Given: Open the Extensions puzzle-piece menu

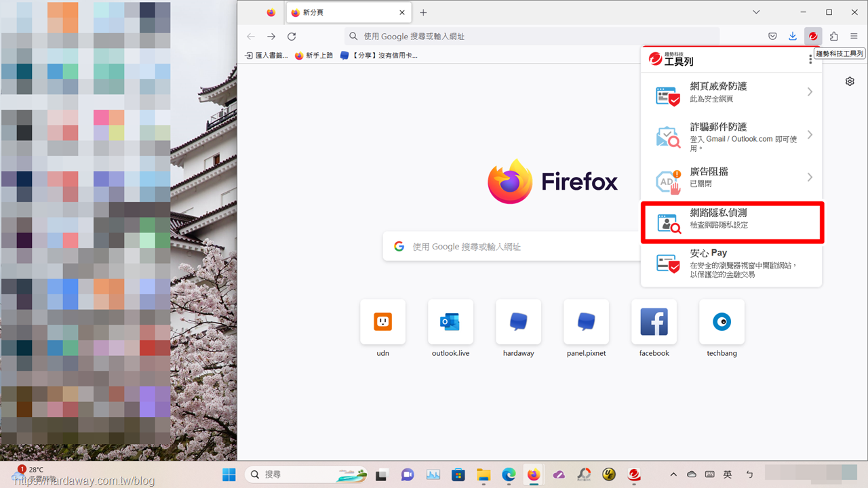Looking at the screenshot, I should click(x=834, y=37).
